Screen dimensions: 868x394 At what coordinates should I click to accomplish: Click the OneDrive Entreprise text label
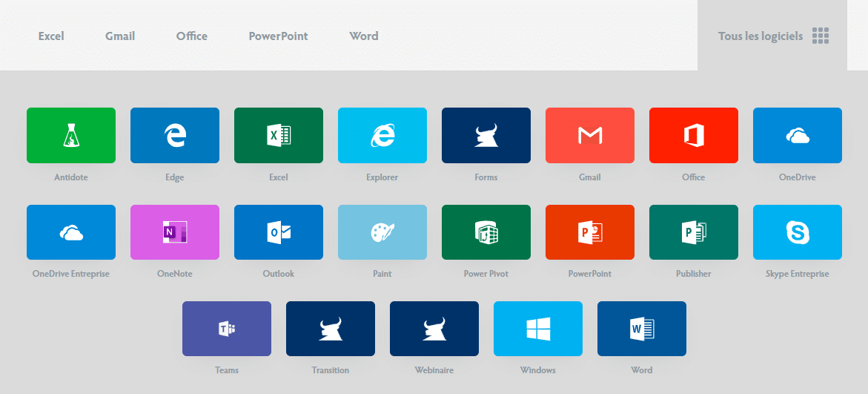[x=71, y=274]
